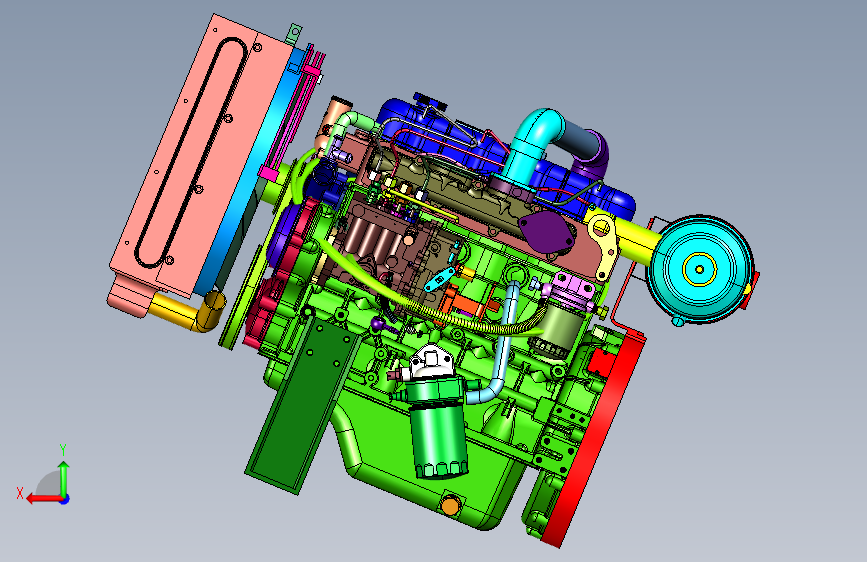Select the olive starter motor cylinder

click(x=558, y=332)
